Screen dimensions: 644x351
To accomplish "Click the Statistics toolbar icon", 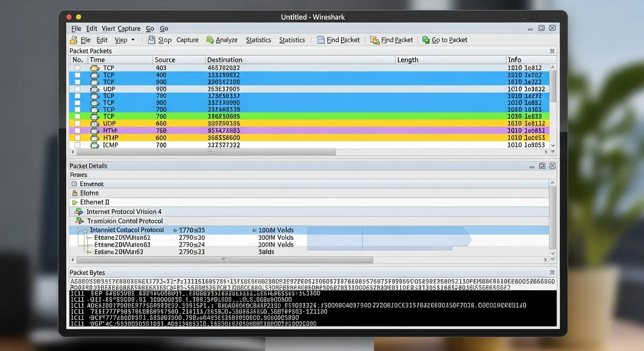I will [x=258, y=40].
